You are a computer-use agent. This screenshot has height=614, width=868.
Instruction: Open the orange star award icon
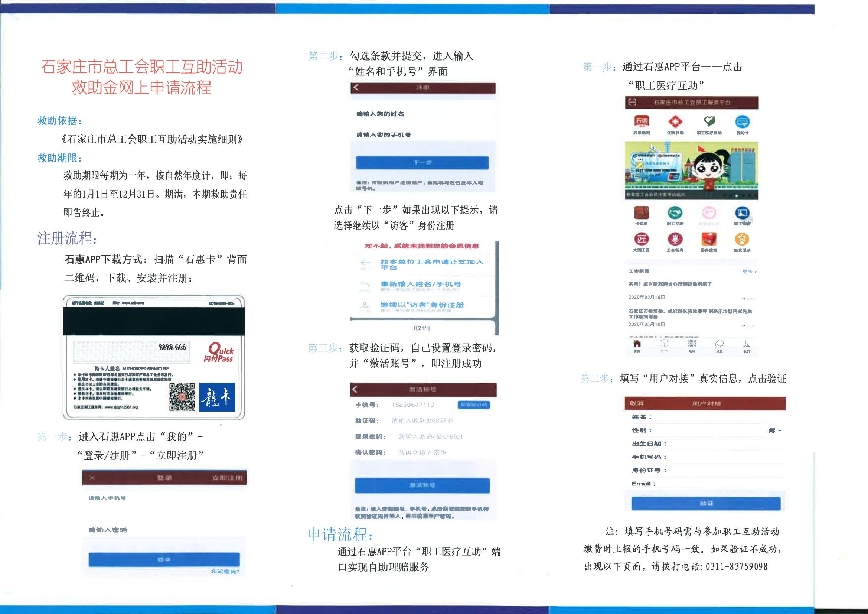tap(742, 240)
